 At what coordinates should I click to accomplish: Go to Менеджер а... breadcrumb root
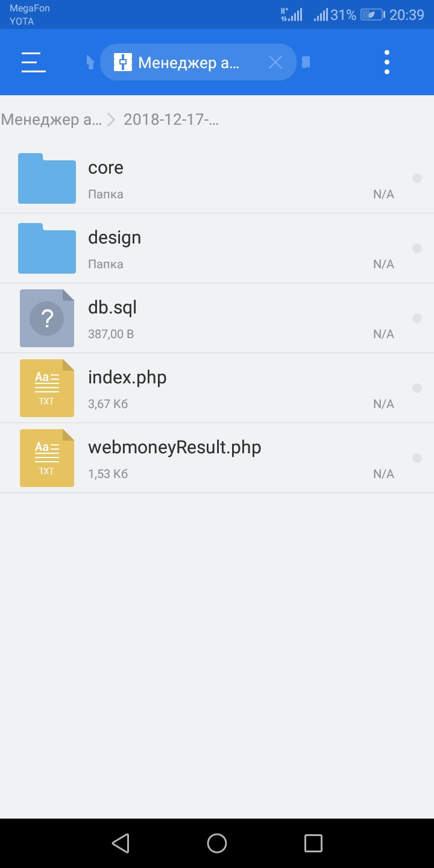click(x=51, y=119)
